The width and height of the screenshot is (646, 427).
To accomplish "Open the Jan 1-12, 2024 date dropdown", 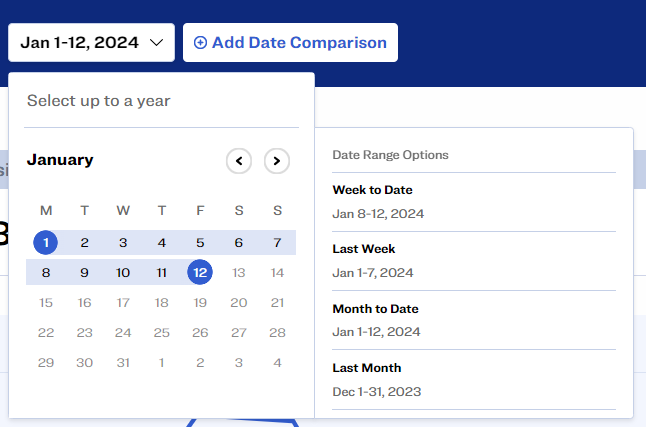I will pyautogui.click(x=92, y=43).
